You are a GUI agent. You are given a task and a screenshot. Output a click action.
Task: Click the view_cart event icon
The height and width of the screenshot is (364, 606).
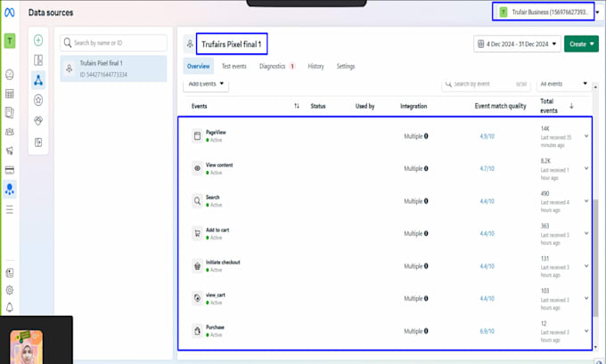coord(198,298)
